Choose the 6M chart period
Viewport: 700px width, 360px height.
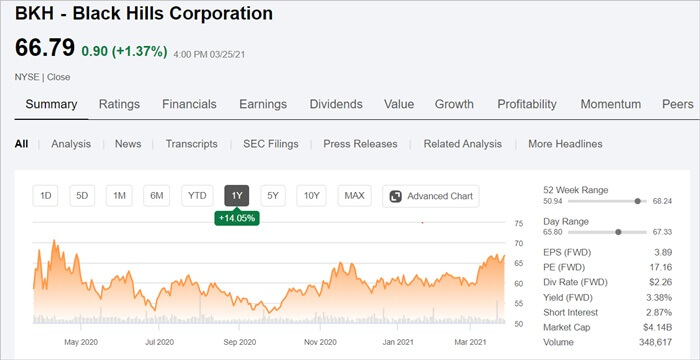click(x=157, y=196)
